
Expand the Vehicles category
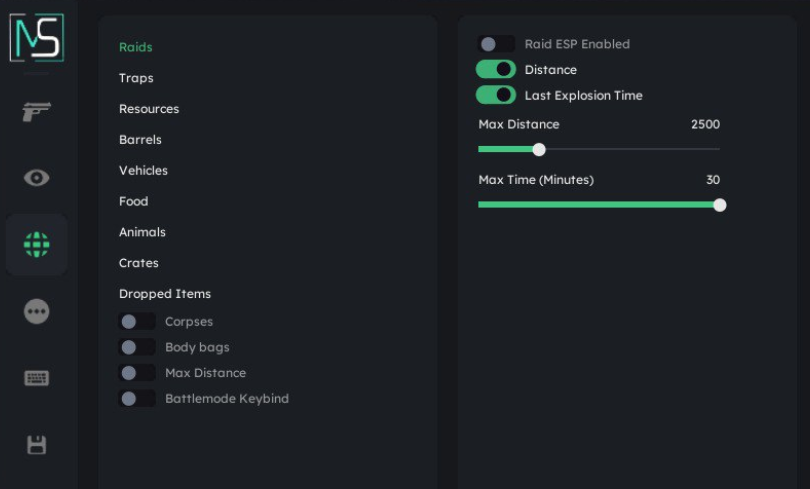point(143,171)
